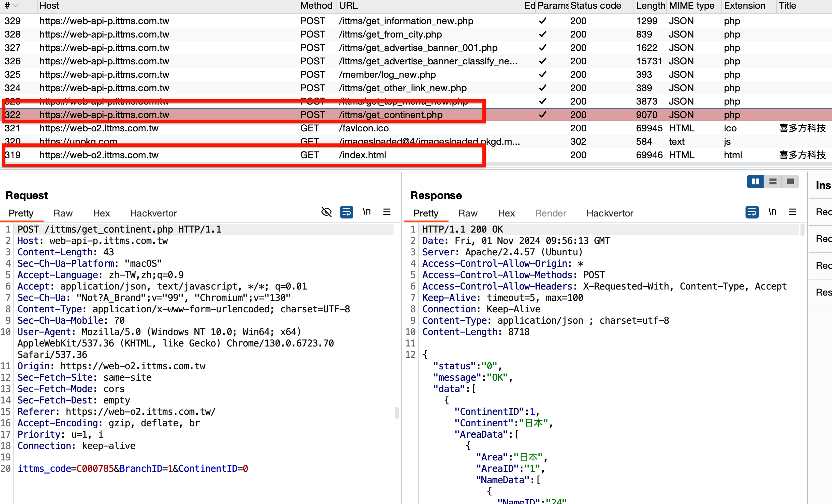The height and width of the screenshot is (504, 832).
Task: Select row 321 /favicon.ico
Action: click(416, 128)
